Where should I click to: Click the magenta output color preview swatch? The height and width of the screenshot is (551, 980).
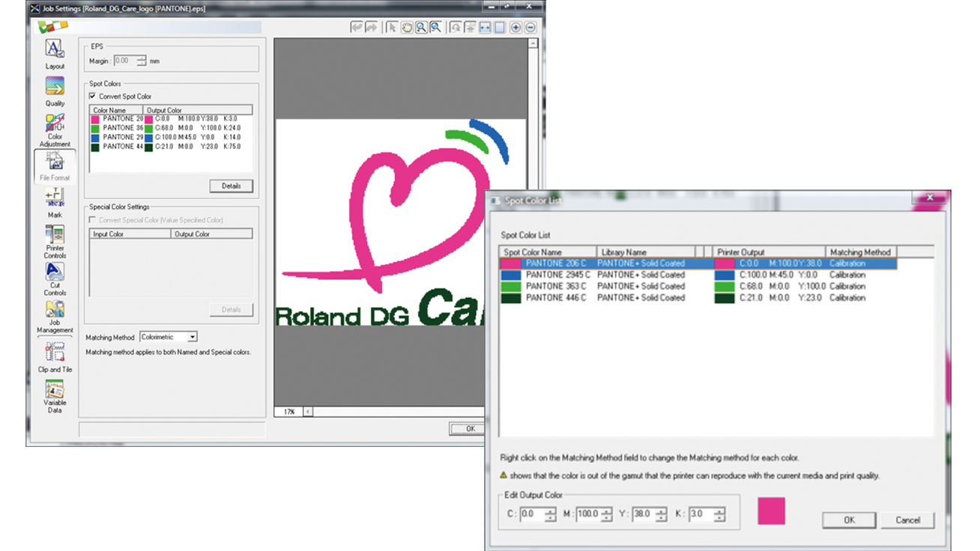(771, 510)
